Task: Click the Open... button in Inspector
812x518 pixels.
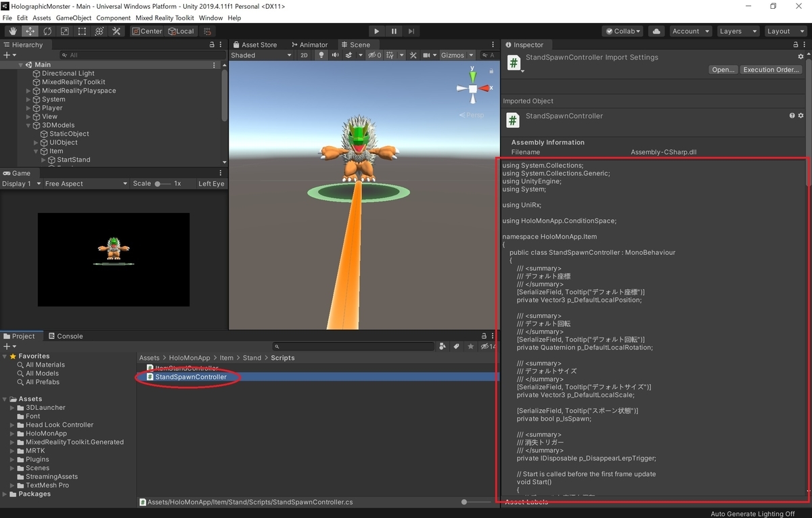Action: pos(723,70)
